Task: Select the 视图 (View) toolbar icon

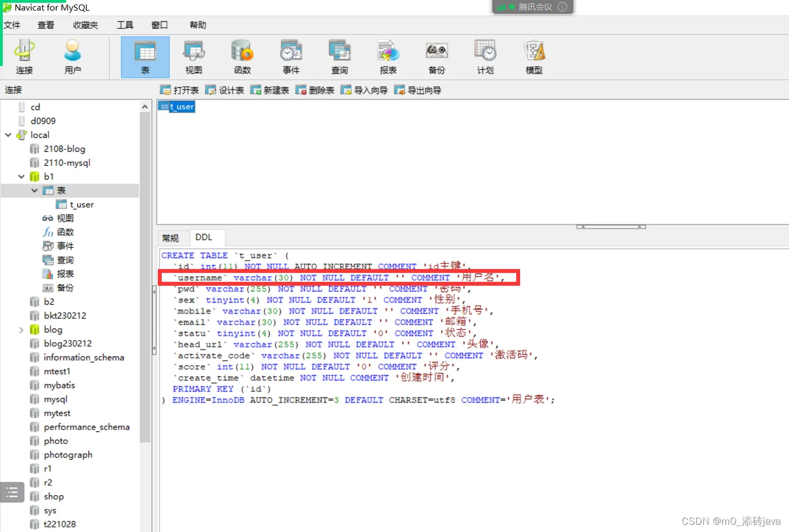Action: pos(193,57)
